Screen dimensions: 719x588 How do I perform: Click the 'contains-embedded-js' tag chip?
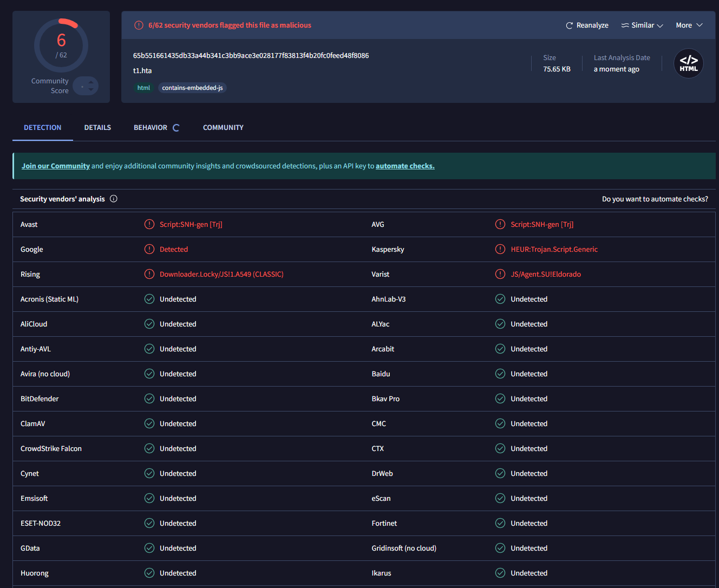[192, 88]
